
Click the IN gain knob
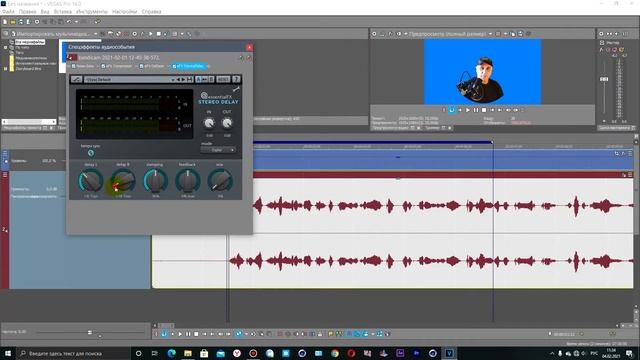[x=209, y=123]
